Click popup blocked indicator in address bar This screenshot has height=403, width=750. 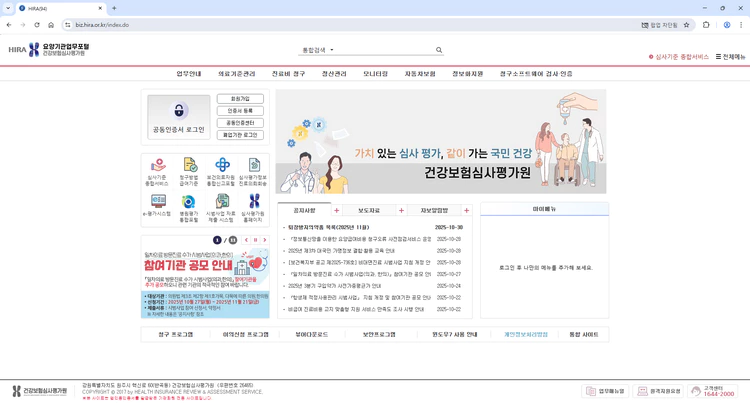pos(659,25)
